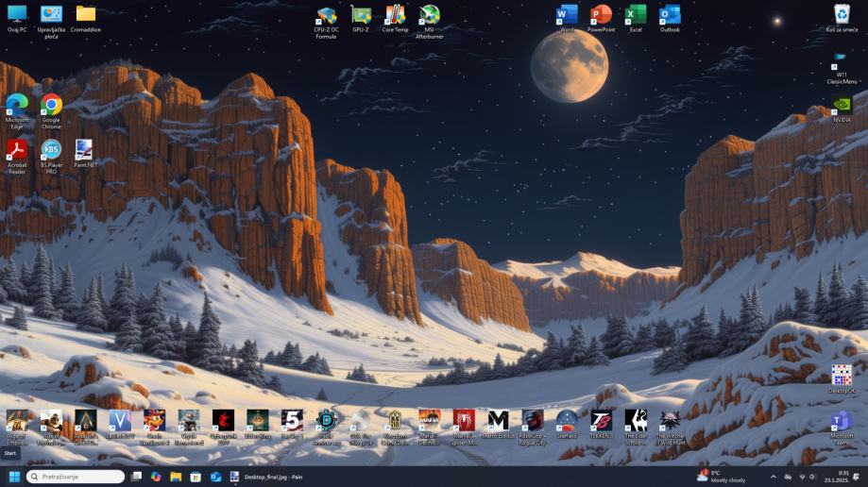Open the Core Temp shortcut

click(x=395, y=19)
